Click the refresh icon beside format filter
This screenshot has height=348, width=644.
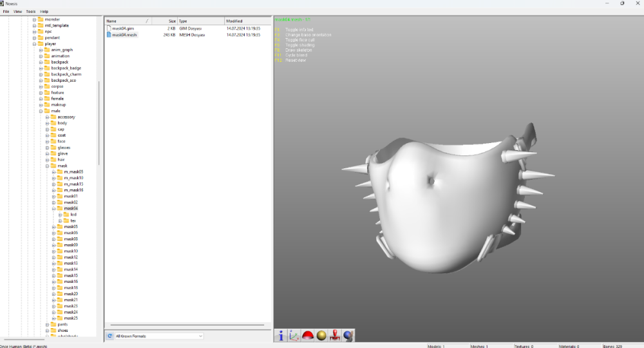click(109, 336)
